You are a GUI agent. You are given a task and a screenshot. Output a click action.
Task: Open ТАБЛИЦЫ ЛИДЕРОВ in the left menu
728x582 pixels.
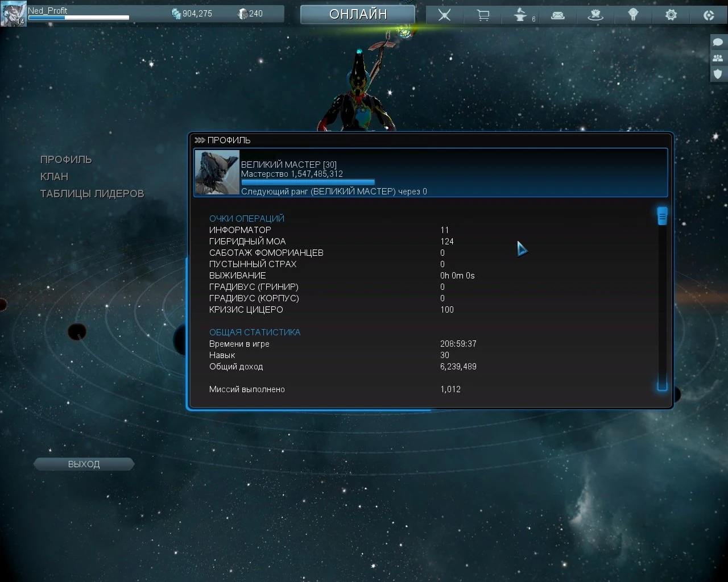(x=92, y=194)
